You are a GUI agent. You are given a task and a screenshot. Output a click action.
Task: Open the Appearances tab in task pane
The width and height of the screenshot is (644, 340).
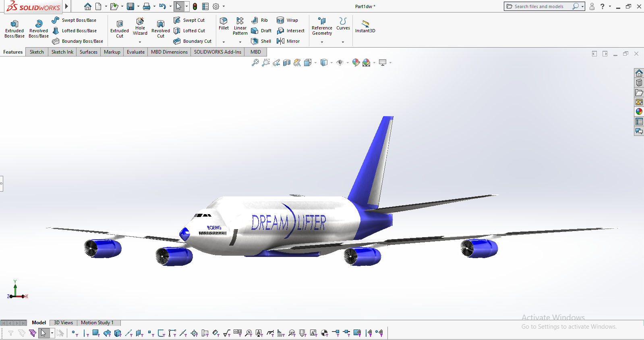click(x=639, y=112)
